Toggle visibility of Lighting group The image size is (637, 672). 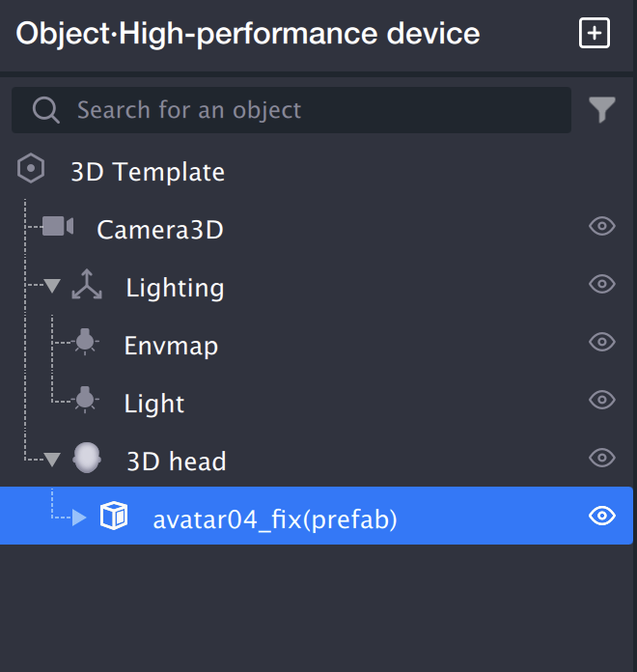[x=602, y=285]
